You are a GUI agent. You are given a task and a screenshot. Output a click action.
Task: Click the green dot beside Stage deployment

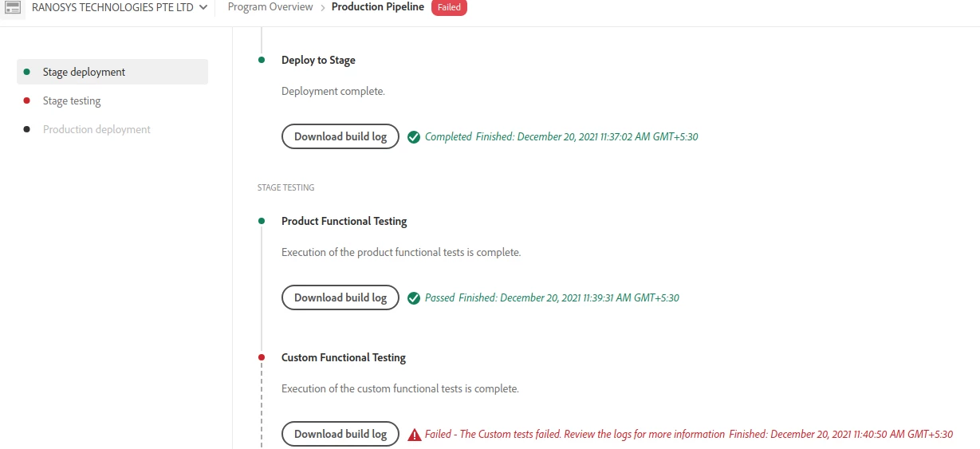pyautogui.click(x=26, y=72)
